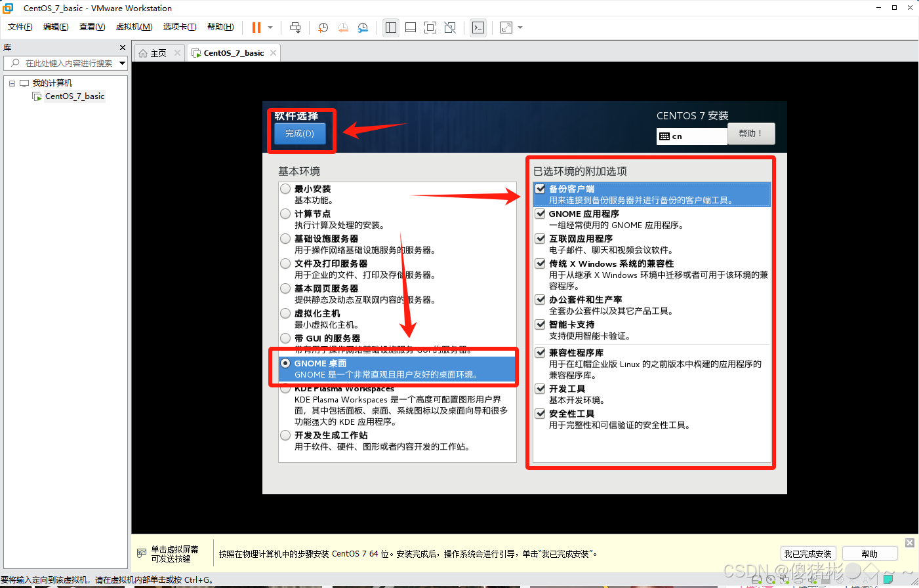The height and width of the screenshot is (588, 919).
Task: Select the 基础设施服务器 environment
Action: tap(285, 239)
